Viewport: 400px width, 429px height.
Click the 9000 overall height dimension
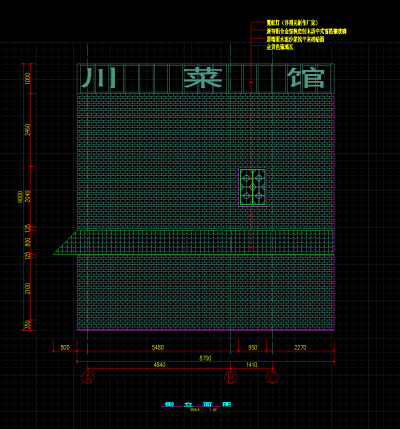coord(20,197)
